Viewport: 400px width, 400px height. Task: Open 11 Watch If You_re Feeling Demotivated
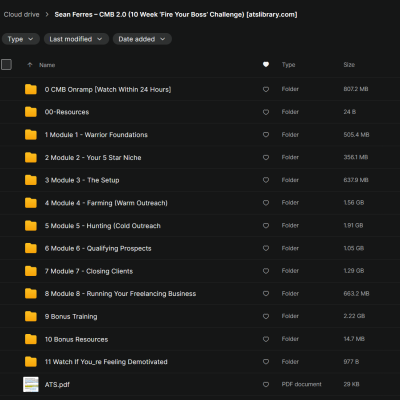click(x=106, y=362)
